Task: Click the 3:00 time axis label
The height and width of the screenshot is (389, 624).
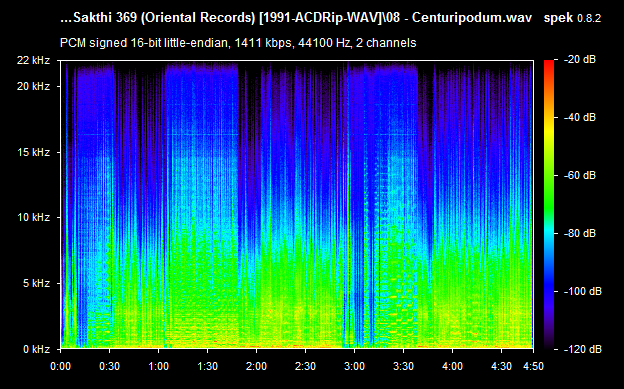Action: pyautogui.click(x=354, y=366)
